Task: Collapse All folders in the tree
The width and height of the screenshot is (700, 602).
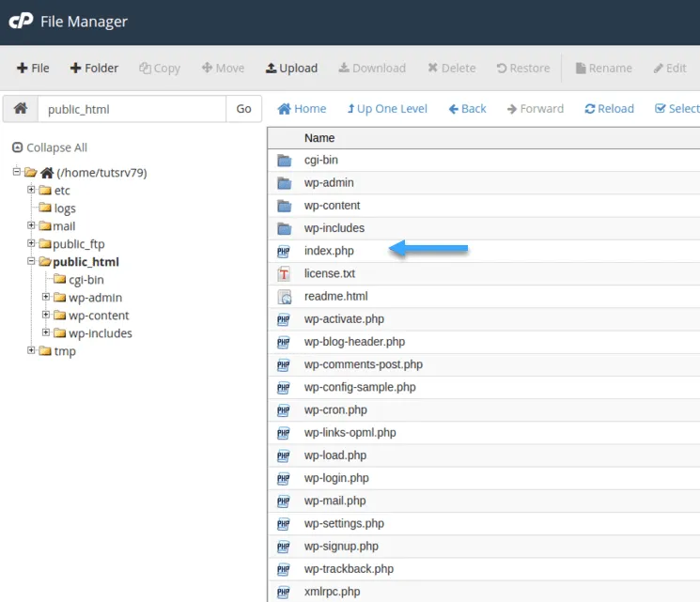Action: pos(50,147)
